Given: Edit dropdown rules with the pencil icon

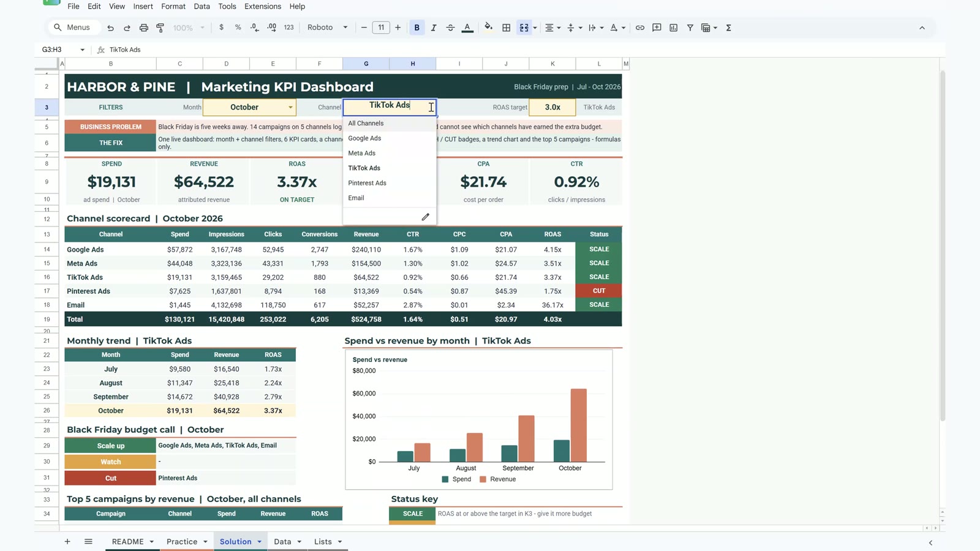Looking at the screenshot, I should click(x=425, y=217).
